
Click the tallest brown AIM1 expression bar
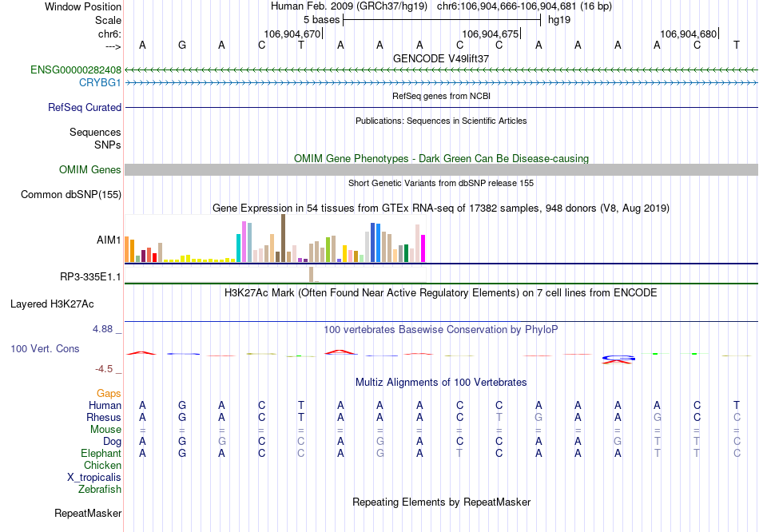[x=283, y=238]
